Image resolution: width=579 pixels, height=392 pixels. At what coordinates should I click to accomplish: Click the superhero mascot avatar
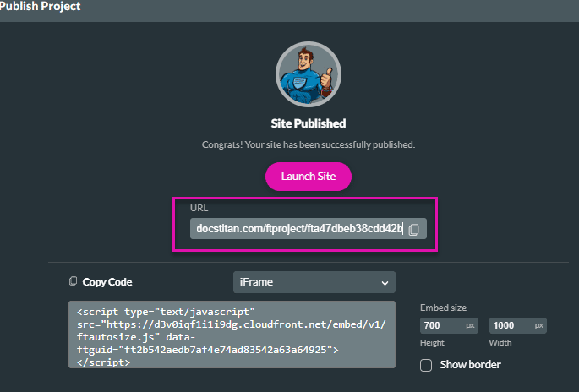click(x=309, y=73)
